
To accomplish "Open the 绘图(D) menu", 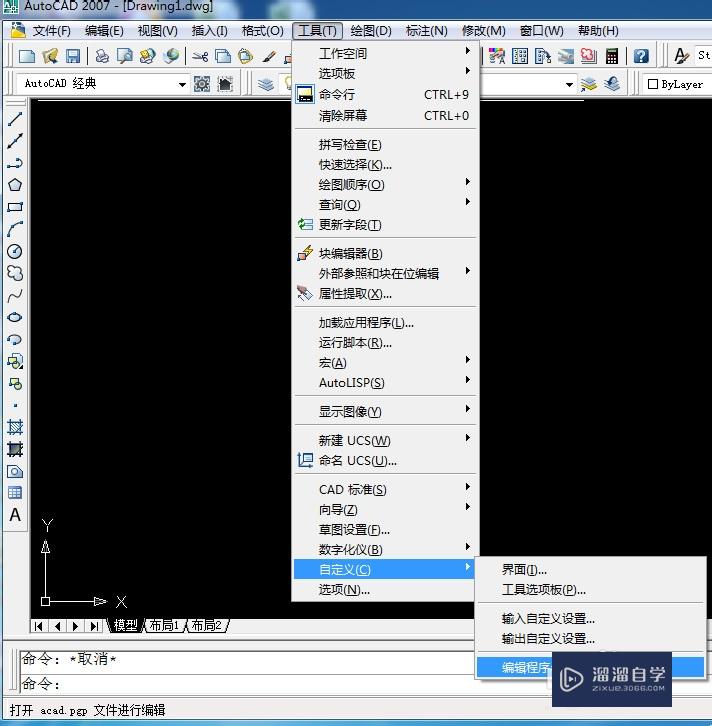I will [x=371, y=31].
